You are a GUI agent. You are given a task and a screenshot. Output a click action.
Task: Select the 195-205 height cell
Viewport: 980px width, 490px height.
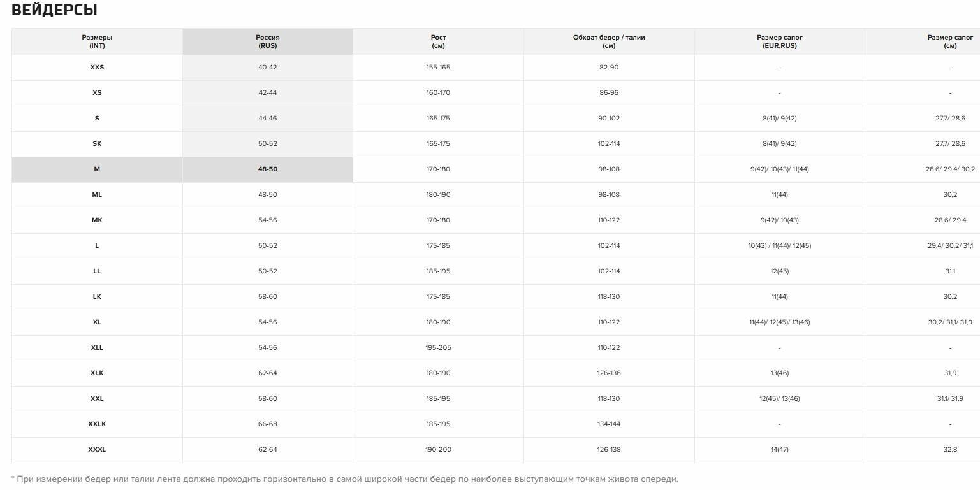(x=438, y=348)
